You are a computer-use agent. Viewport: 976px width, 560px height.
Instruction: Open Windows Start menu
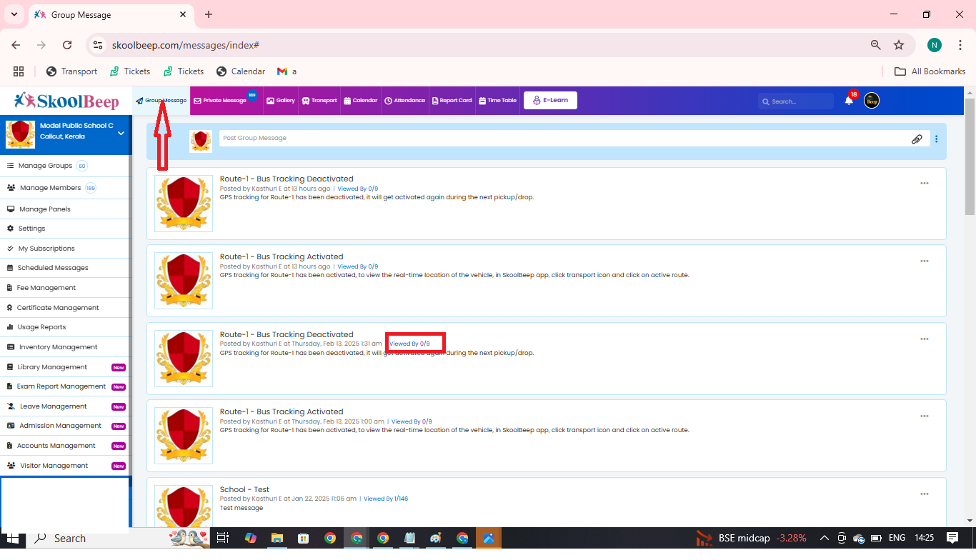click(13, 538)
